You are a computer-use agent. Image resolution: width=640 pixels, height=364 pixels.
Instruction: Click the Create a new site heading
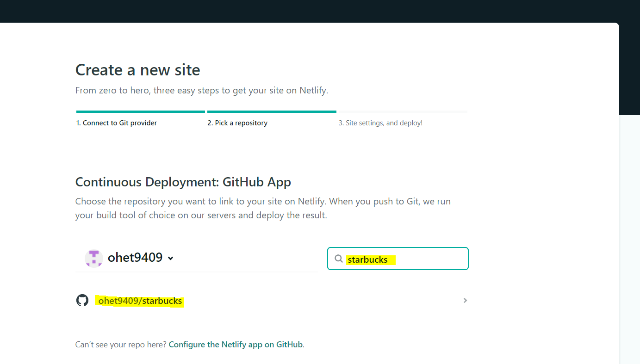[138, 70]
